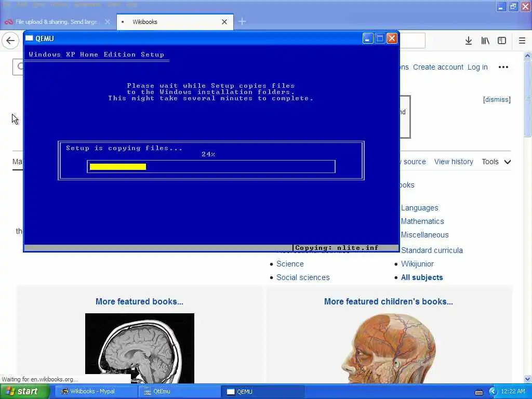This screenshot has width=532, height=399.
Task: Open the hamburger application menu
Action: (x=522, y=41)
